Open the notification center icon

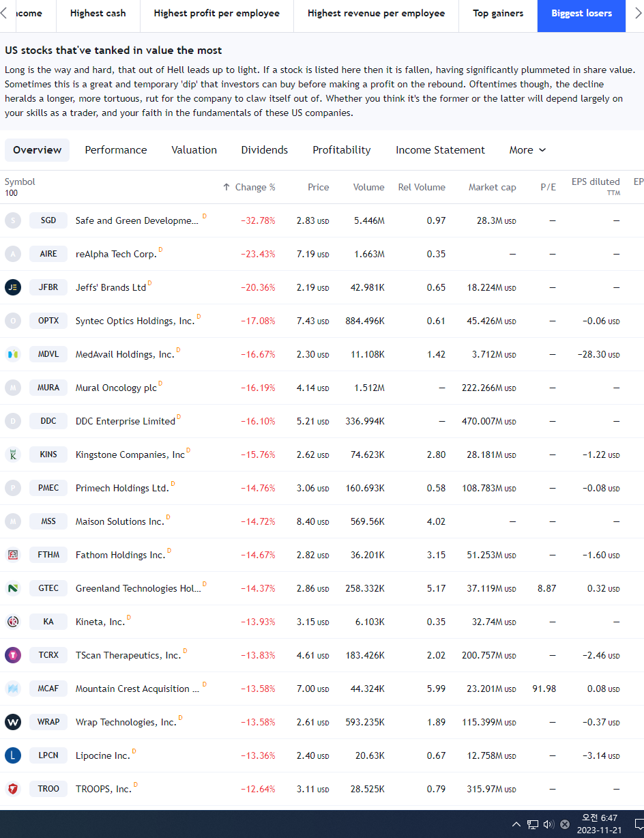638,824
